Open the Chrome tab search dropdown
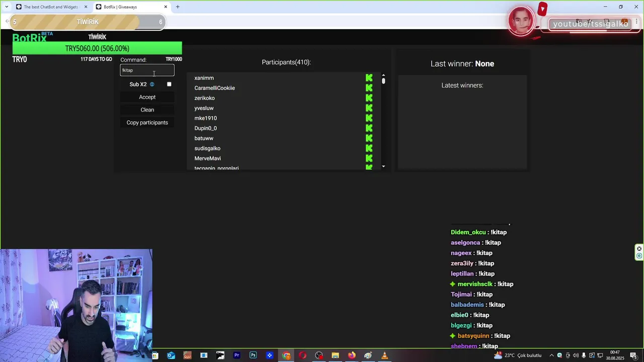644x362 pixels. point(7,7)
